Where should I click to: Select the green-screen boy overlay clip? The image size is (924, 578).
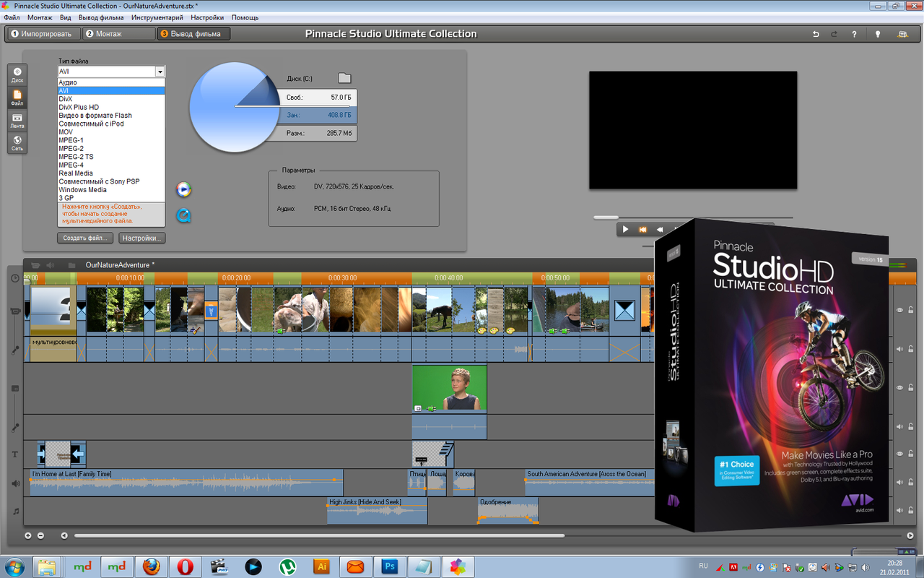[x=449, y=389]
